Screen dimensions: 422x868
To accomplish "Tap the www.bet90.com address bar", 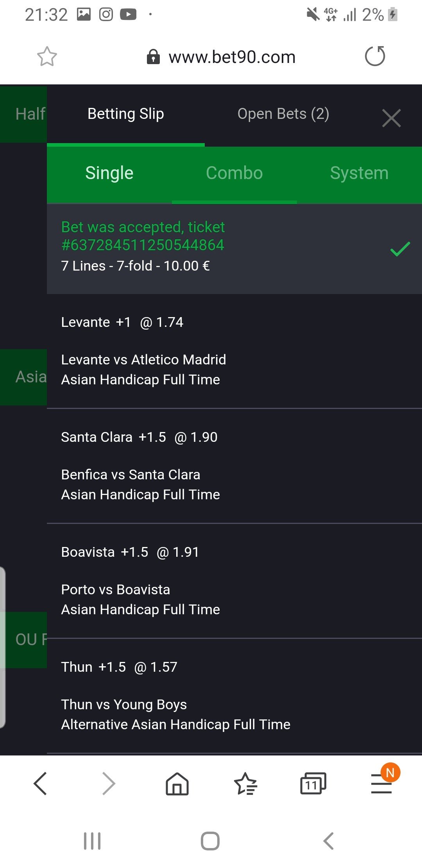I will pyautogui.click(x=232, y=57).
